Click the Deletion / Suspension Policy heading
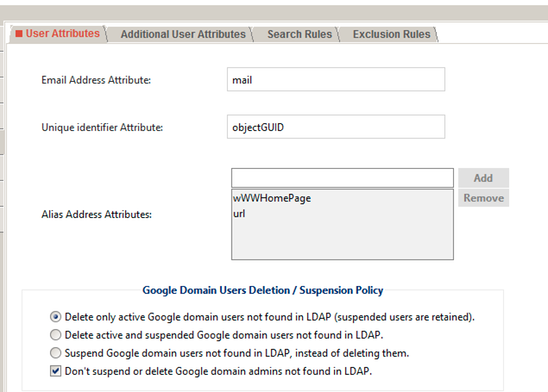548x392 pixels. tap(263, 290)
